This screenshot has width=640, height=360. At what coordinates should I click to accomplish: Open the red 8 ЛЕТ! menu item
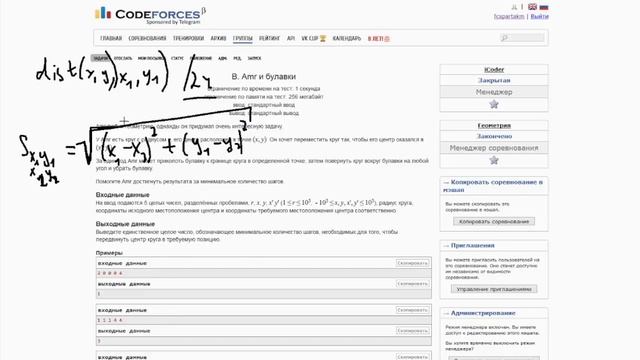[378, 39]
